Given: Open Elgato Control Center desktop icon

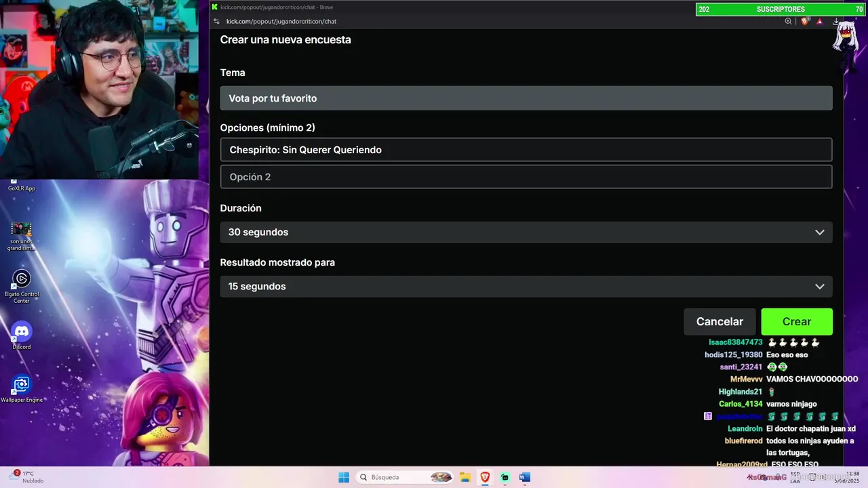Looking at the screenshot, I should coord(22,287).
